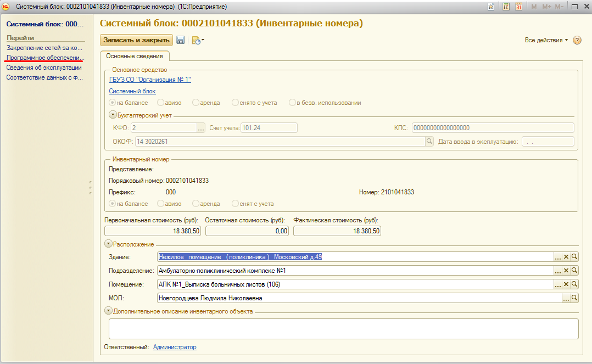
Task: Open report icon dropdown next to save
Action: 197,40
